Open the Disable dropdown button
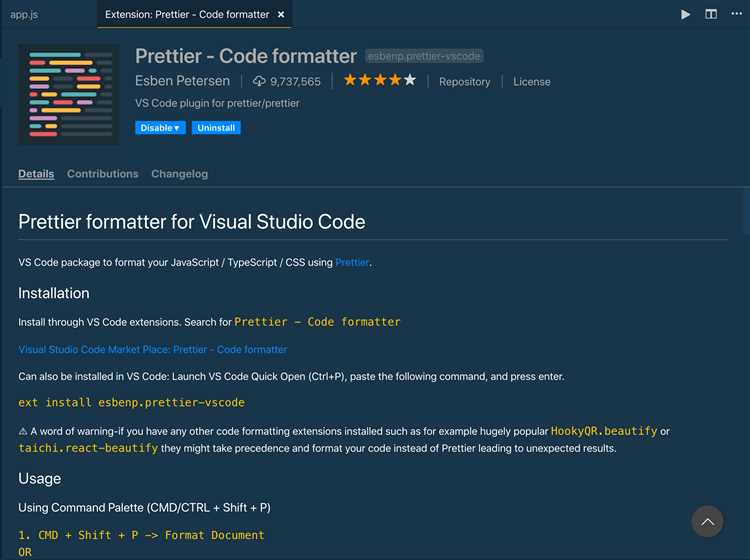 coord(160,128)
